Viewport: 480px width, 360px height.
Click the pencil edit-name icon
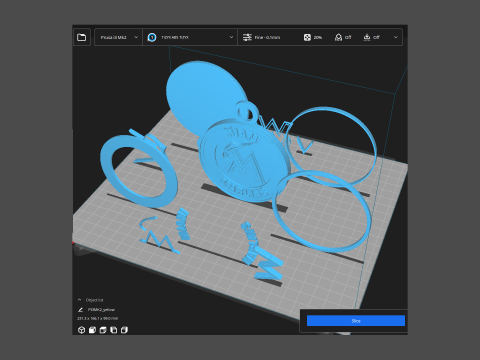coord(80,310)
